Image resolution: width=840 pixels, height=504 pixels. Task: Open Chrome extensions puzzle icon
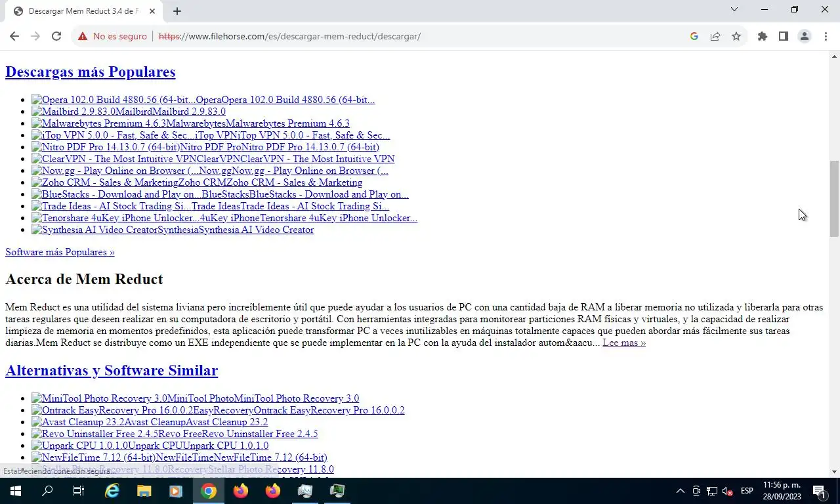point(762,36)
